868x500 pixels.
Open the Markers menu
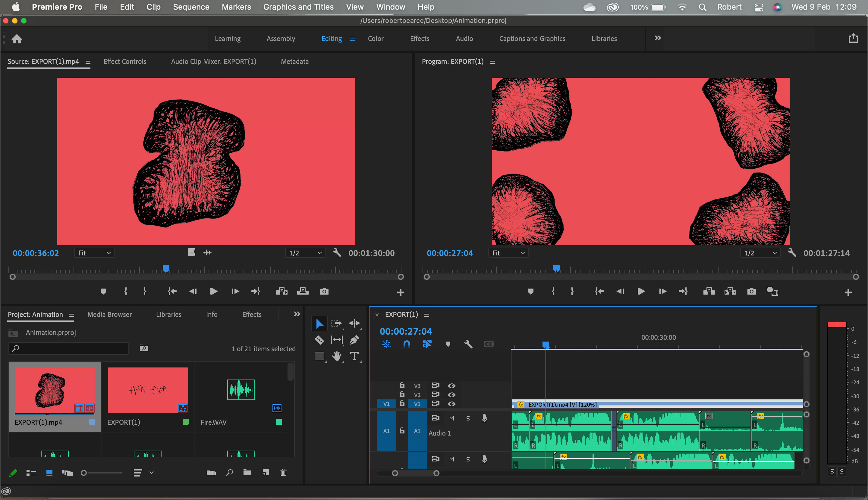pyautogui.click(x=236, y=7)
